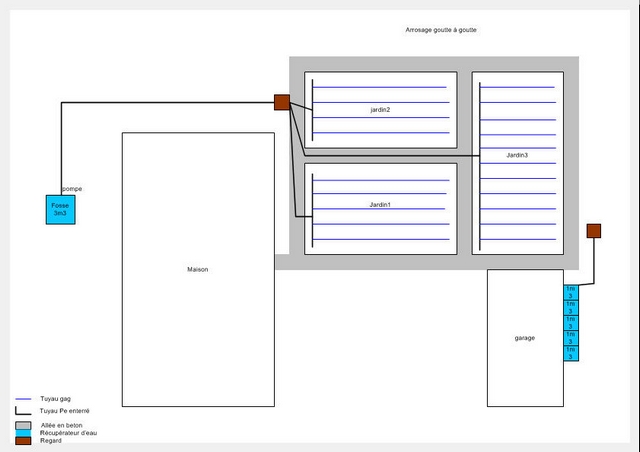Click the Récupérateur d'eau legend text

click(69, 433)
